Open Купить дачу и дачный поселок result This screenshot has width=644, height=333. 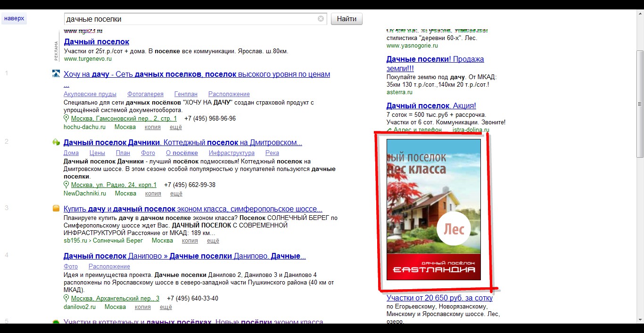click(193, 209)
